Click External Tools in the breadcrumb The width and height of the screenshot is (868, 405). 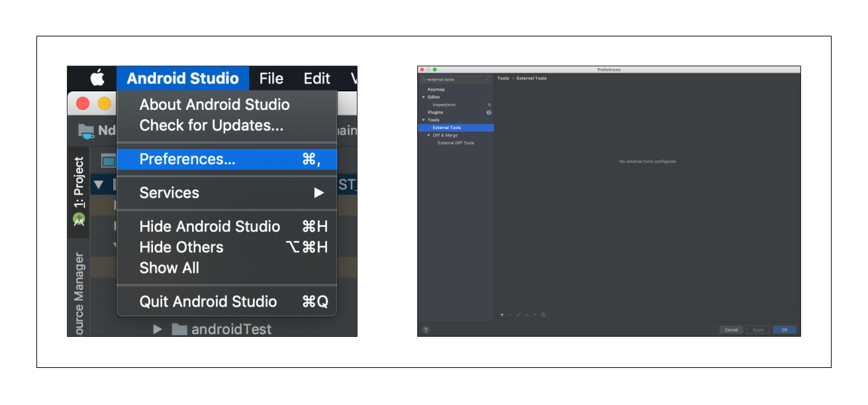(x=532, y=78)
